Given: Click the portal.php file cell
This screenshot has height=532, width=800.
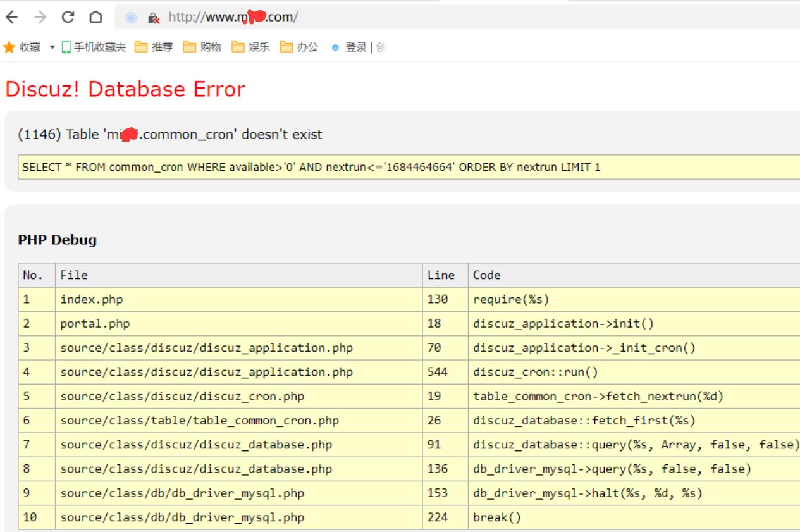Looking at the screenshot, I should [239, 324].
